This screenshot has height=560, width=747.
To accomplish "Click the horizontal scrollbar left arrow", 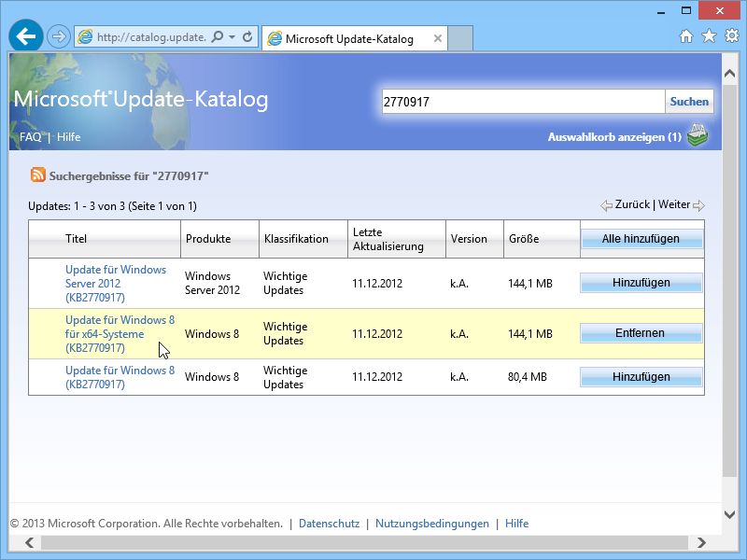I will click(30, 542).
